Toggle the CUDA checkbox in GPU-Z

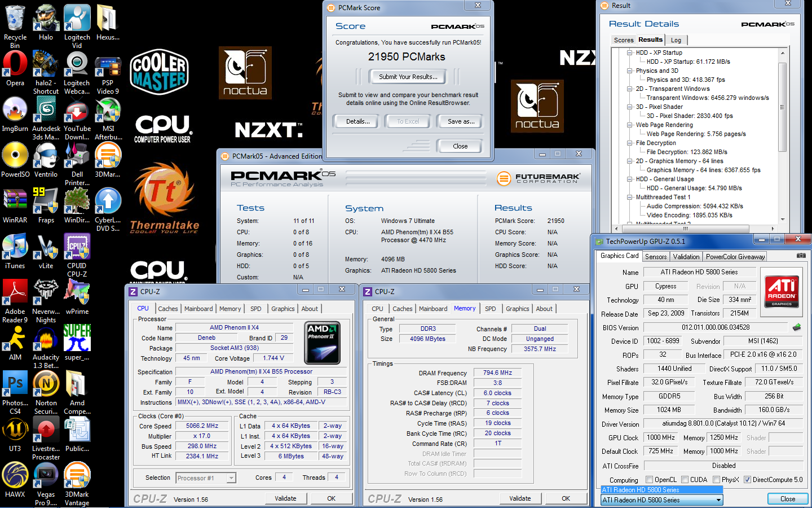(x=685, y=480)
